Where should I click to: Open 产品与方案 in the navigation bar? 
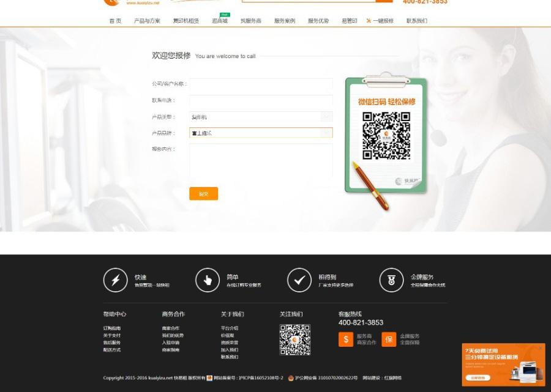[x=147, y=21]
